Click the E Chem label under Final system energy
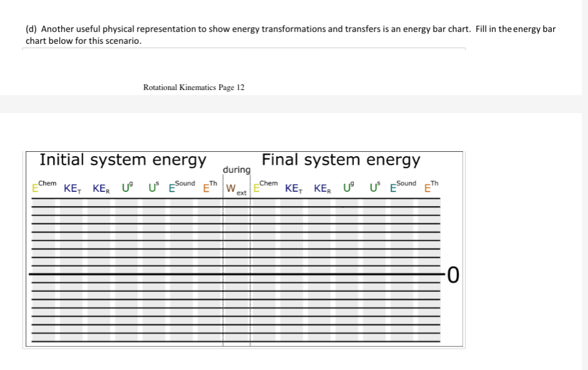The image size is (588, 370). click(265, 186)
